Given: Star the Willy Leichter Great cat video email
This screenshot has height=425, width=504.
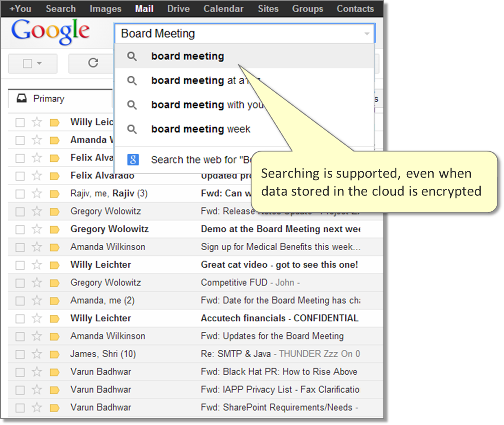Looking at the screenshot, I should [x=37, y=265].
